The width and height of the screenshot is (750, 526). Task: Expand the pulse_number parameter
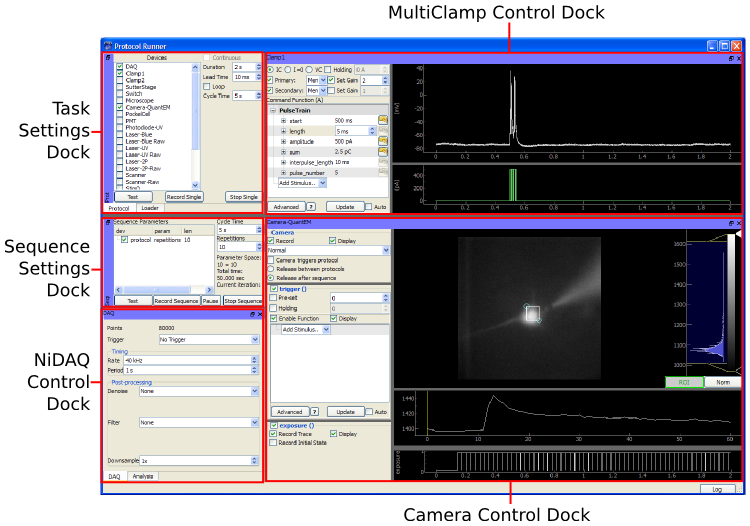tap(283, 173)
